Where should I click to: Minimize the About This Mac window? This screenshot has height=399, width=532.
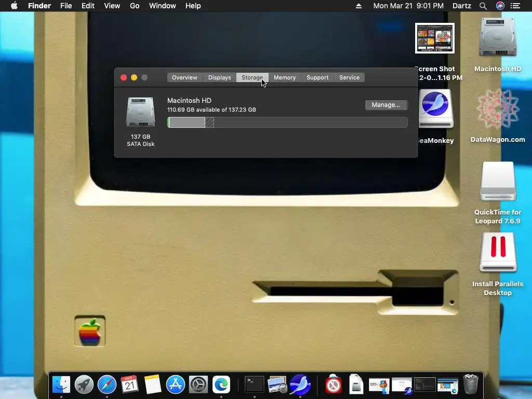134,77
